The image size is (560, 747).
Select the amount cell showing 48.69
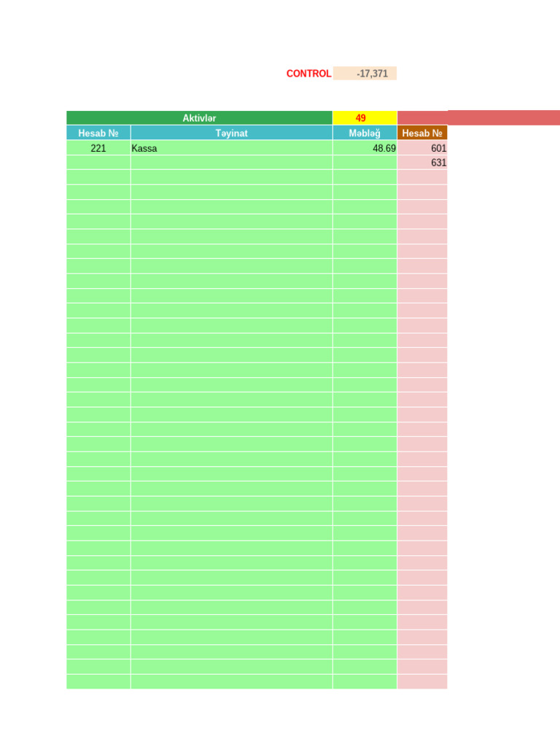coord(365,148)
